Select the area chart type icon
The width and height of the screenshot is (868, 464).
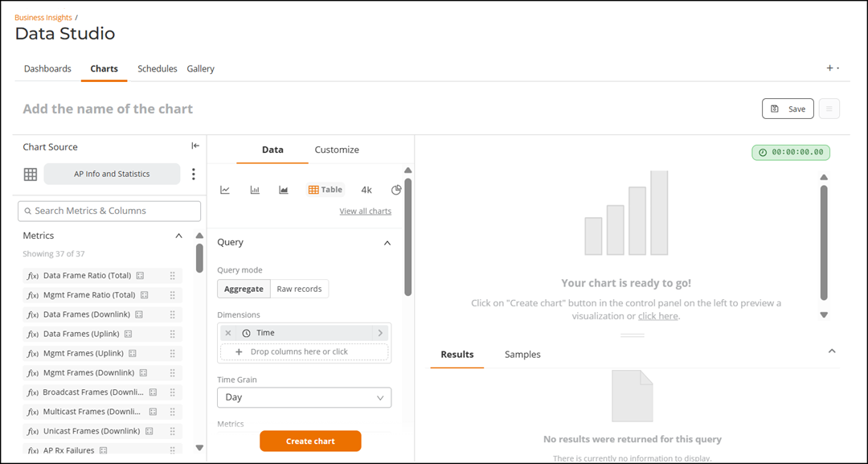tap(284, 190)
